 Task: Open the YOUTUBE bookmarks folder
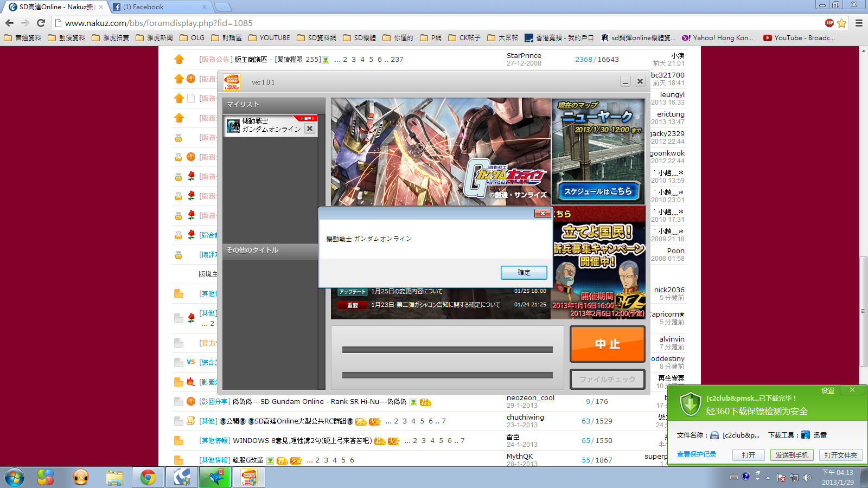(269, 38)
